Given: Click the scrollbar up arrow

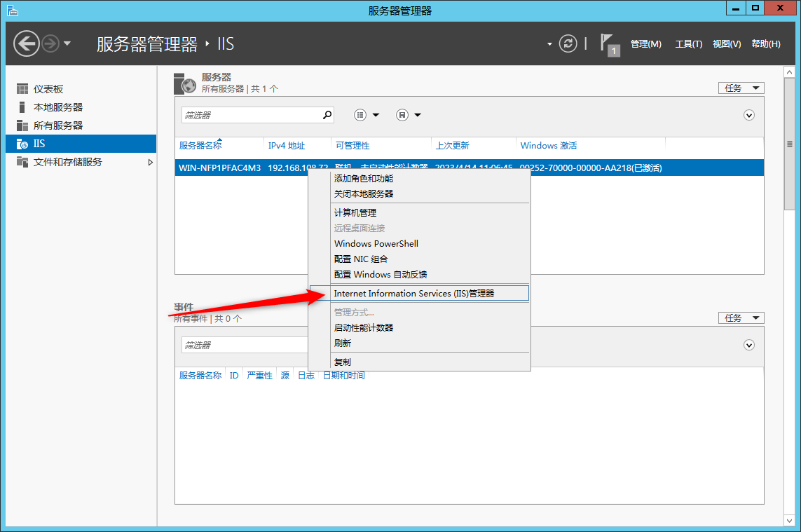Looking at the screenshot, I should 789,73.
